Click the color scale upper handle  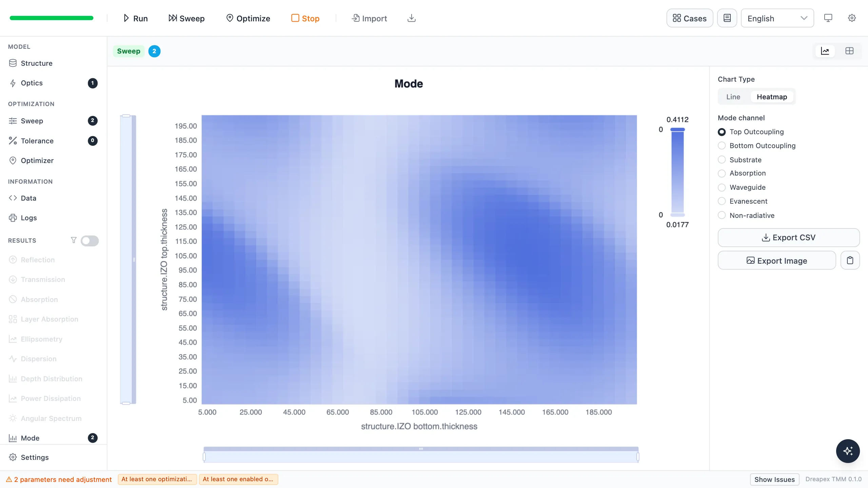677,129
